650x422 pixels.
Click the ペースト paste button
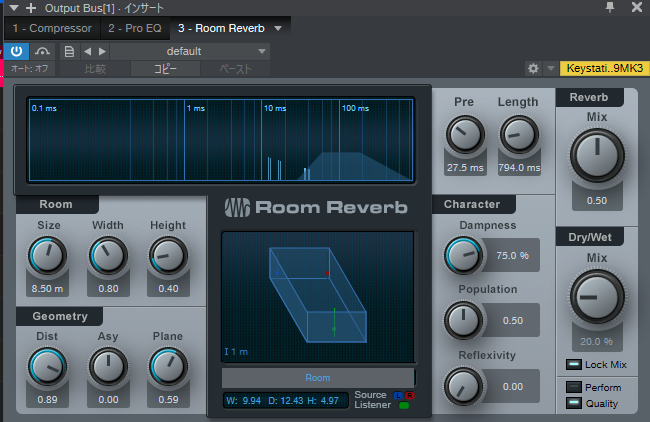235,69
